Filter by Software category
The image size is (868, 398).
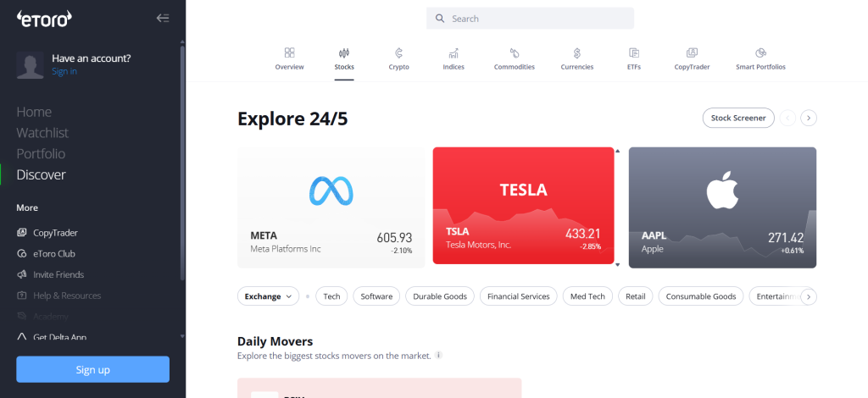point(376,296)
